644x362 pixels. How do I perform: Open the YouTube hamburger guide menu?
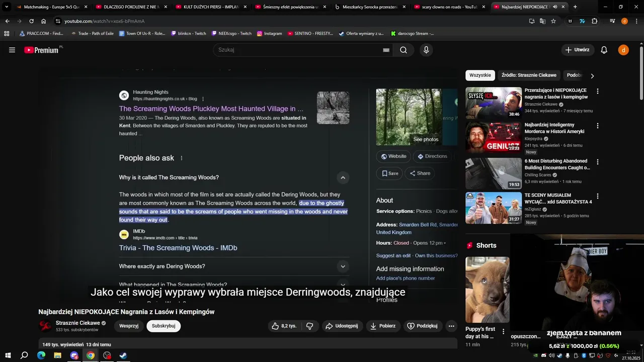12,50
